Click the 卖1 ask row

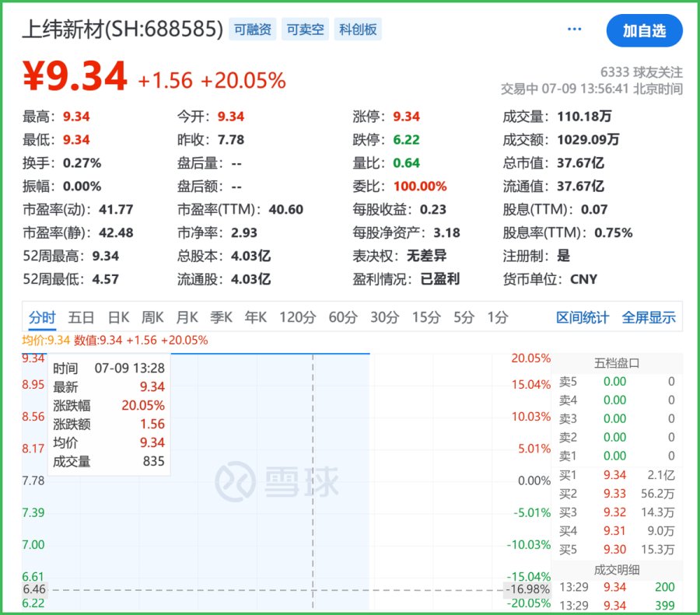click(617, 456)
